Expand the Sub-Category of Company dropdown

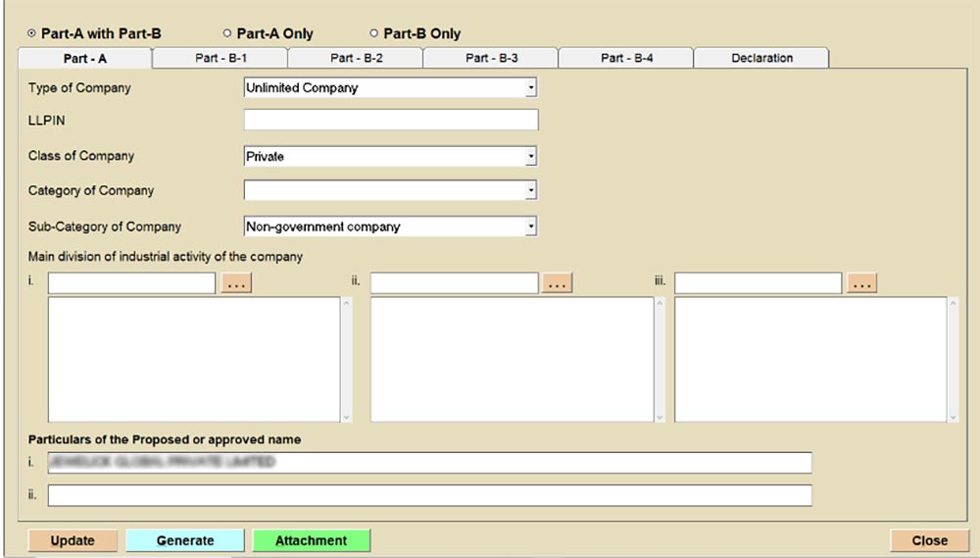click(x=530, y=227)
